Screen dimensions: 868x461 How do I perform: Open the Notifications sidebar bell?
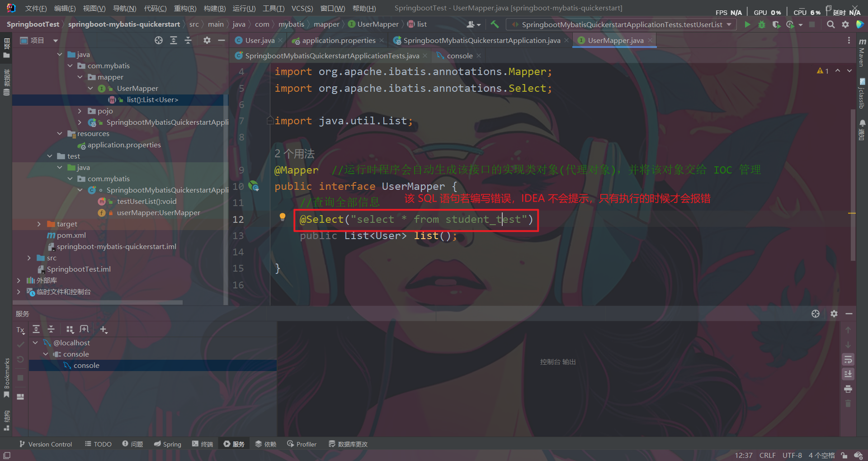[x=862, y=130]
